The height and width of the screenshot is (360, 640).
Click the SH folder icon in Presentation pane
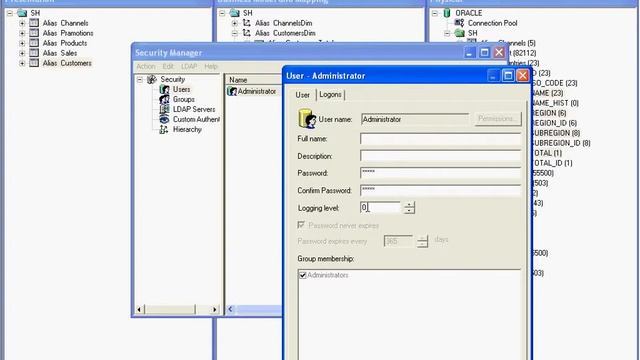click(22, 13)
